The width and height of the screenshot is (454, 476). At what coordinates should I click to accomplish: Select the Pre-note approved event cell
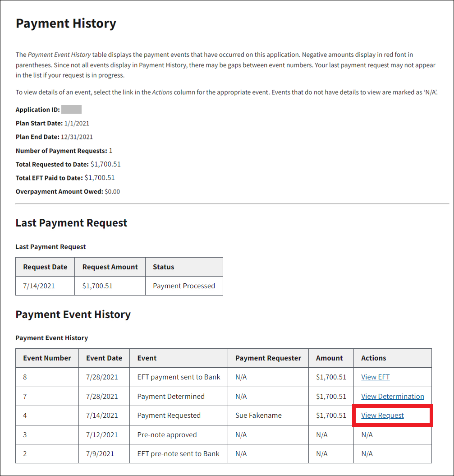pos(167,435)
